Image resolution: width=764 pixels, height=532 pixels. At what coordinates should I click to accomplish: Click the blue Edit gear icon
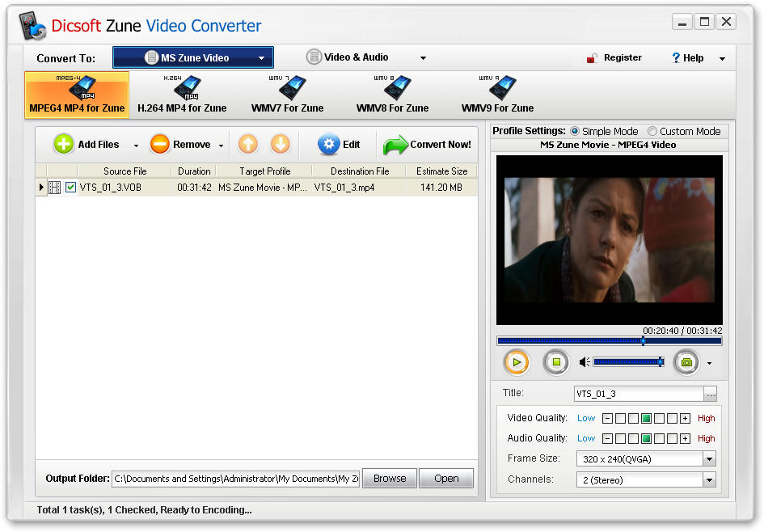coord(329,144)
